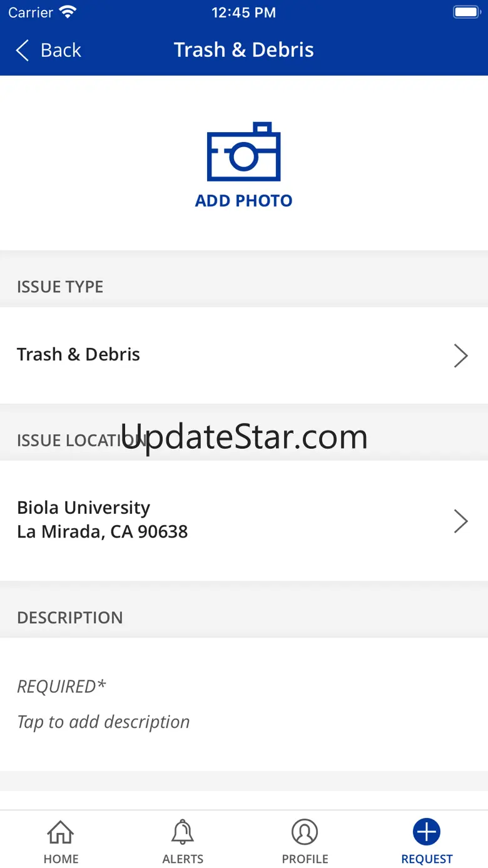The width and height of the screenshot is (488, 868).
Task: Tap the 12:45 PM status bar clock
Action: (x=243, y=13)
